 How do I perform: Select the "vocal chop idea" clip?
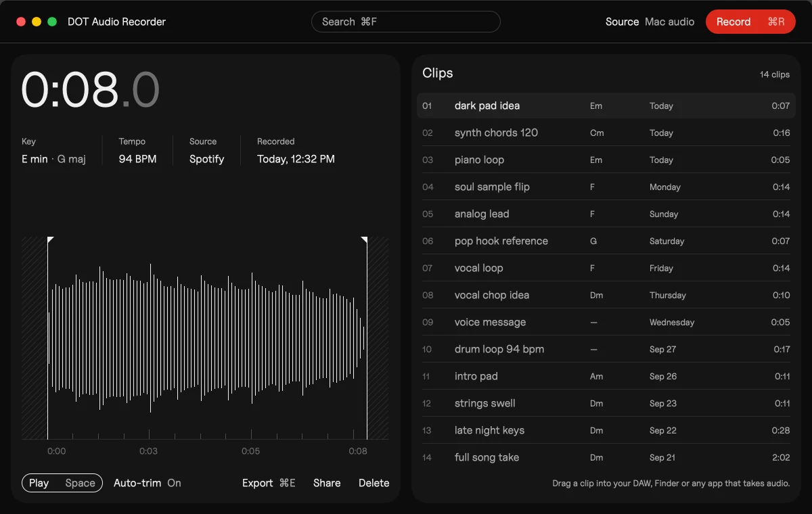[x=606, y=295]
